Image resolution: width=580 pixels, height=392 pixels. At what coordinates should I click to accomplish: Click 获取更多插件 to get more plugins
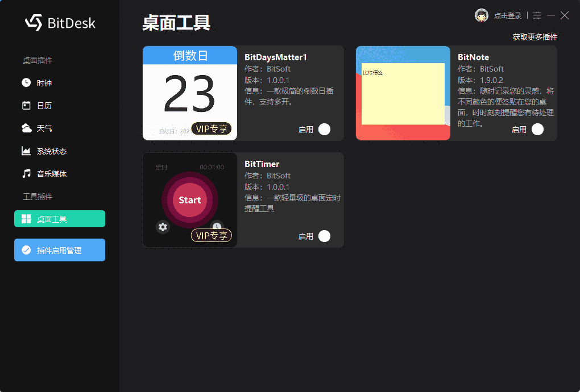pyautogui.click(x=535, y=36)
